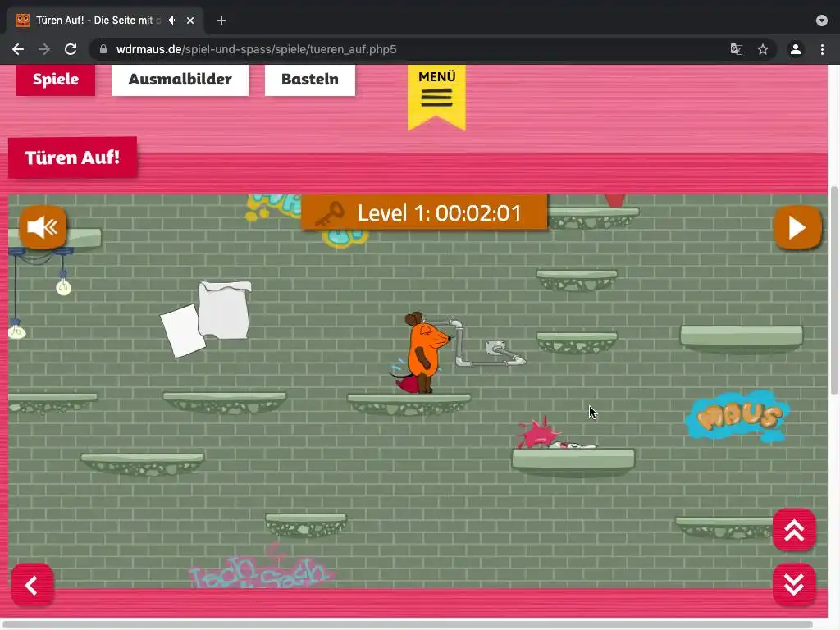Reload the page
840x630 pixels.
(x=71, y=49)
